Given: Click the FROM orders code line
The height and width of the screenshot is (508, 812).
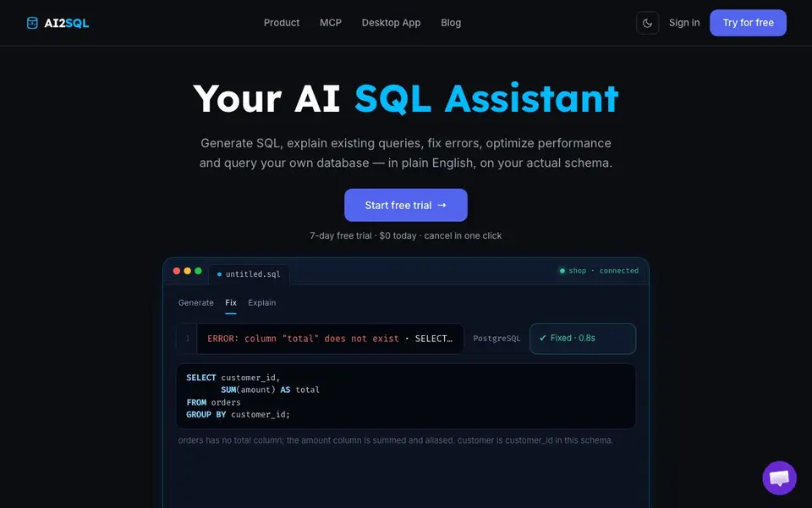Looking at the screenshot, I should (213, 402).
